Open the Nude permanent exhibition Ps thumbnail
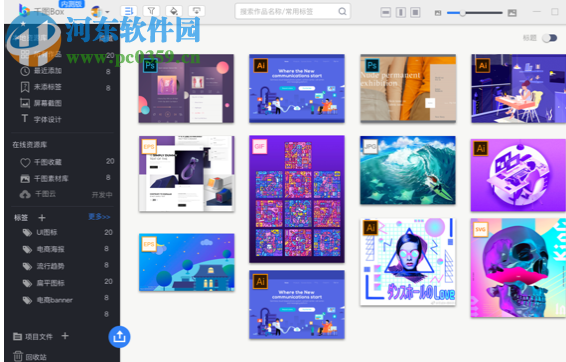Image resolution: width=566 pixels, height=362 pixels. pos(408,88)
